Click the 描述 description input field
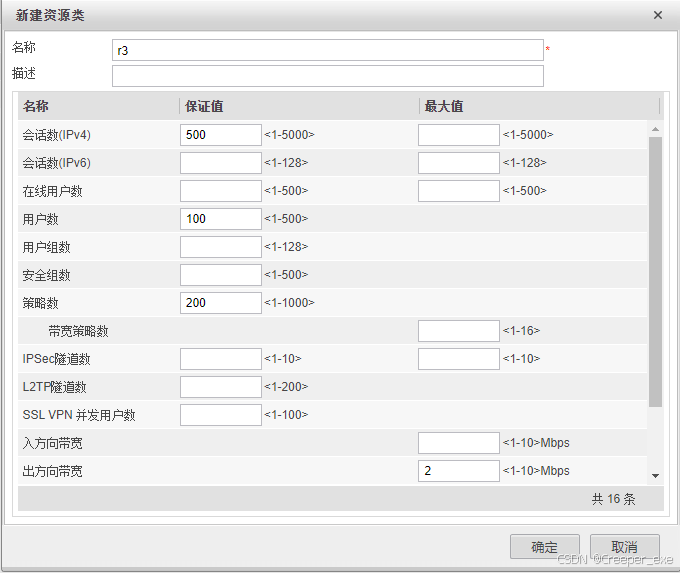 point(327,76)
